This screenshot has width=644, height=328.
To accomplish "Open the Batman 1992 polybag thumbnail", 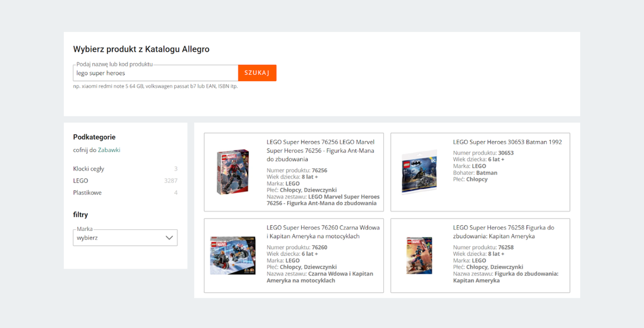I will click(x=419, y=172).
